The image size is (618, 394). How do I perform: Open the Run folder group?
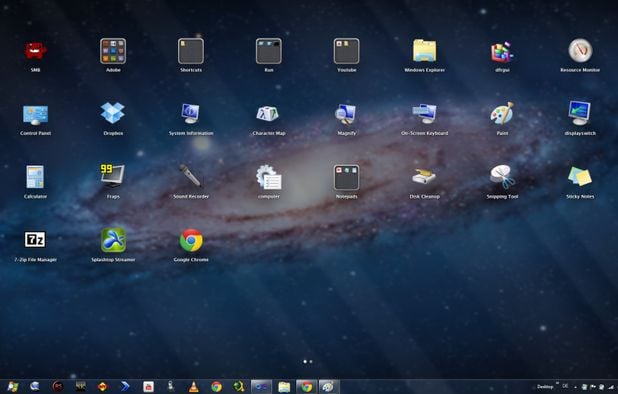pyautogui.click(x=269, y=51)
